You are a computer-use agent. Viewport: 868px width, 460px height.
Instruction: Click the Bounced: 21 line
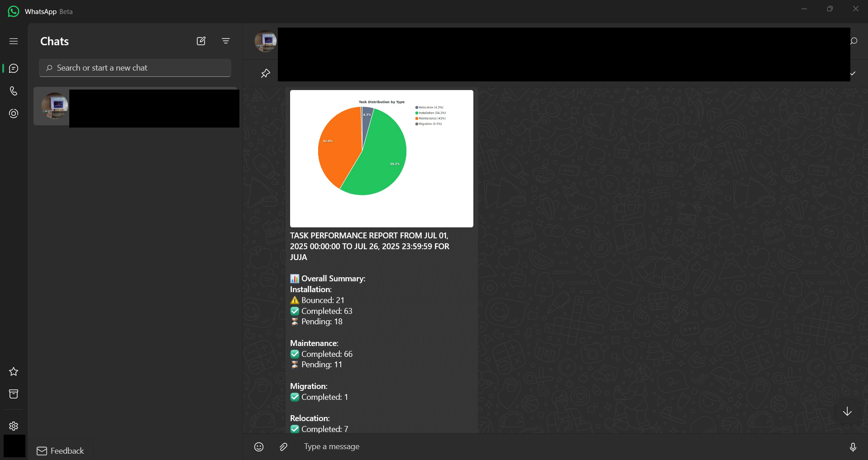click(x=317, y=300)
